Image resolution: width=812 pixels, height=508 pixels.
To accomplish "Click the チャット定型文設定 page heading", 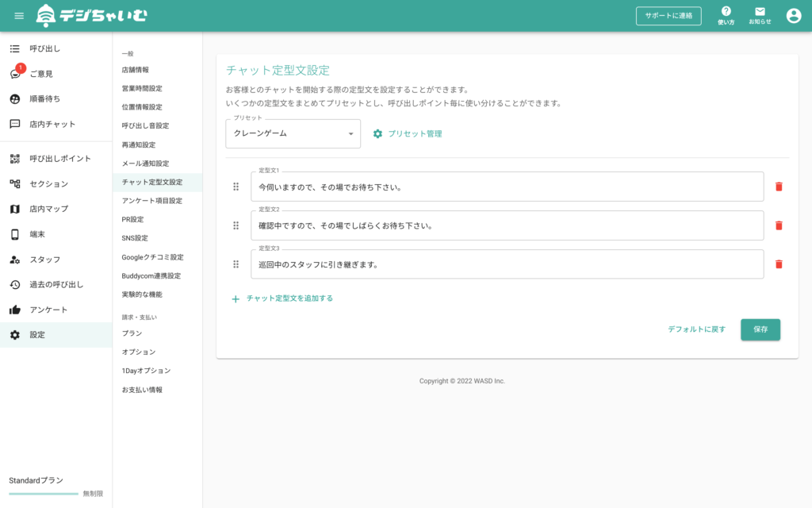I will (278, 71).
